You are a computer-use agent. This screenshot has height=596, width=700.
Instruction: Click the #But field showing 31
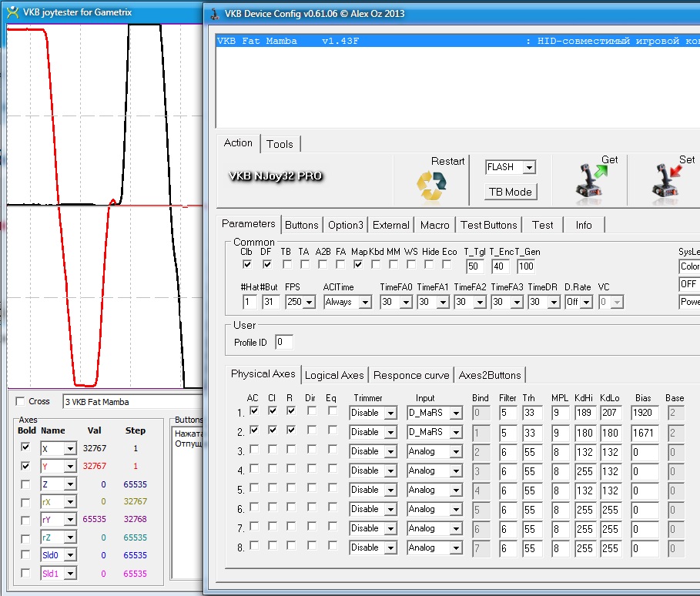[x=271, y=302]
